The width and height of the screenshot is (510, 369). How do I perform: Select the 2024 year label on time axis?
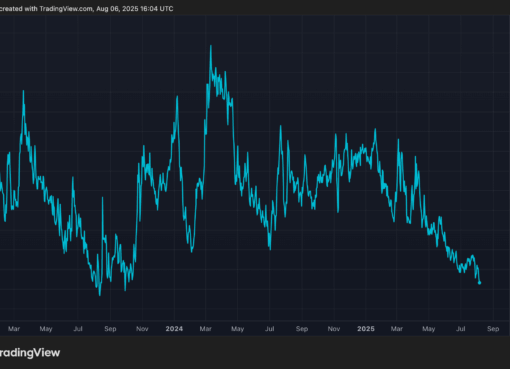pyautogui.click(x=174, y=329)
